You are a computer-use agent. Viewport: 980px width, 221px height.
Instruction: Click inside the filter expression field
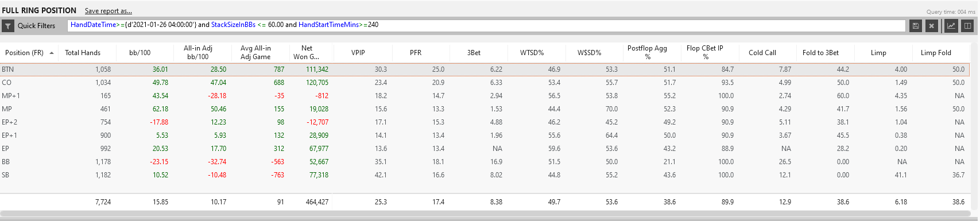pyautogui.click(x=486, y=26)
